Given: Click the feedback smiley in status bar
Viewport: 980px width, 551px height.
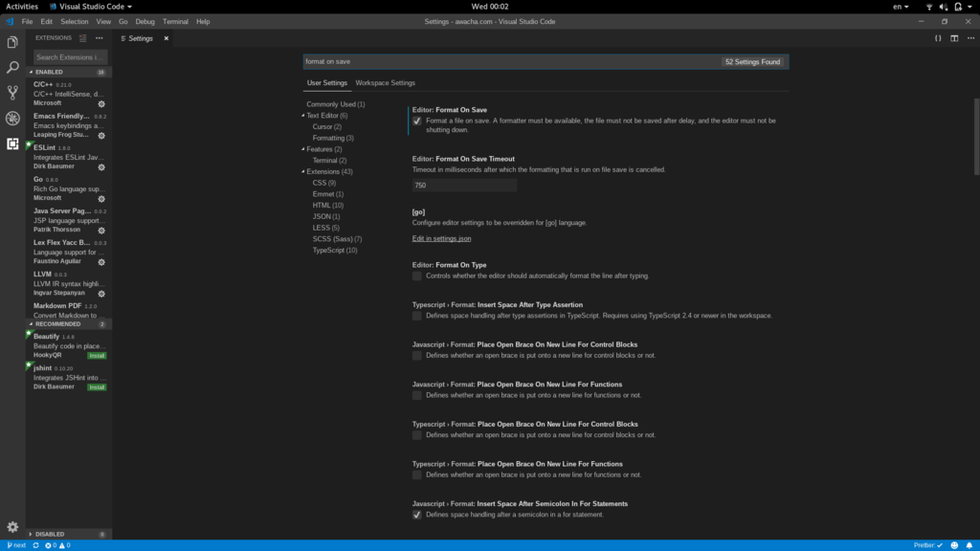Looking at the screenshot, I should [x=954, y=545].
